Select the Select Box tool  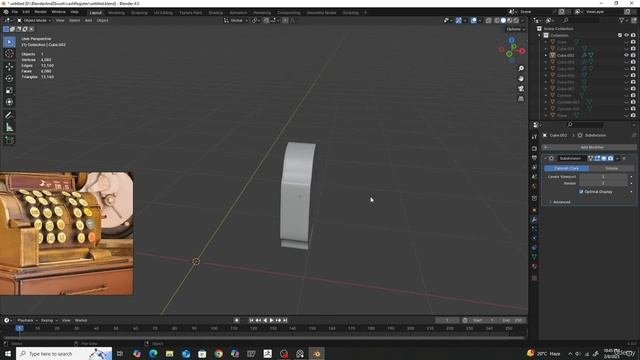(9, 42)
